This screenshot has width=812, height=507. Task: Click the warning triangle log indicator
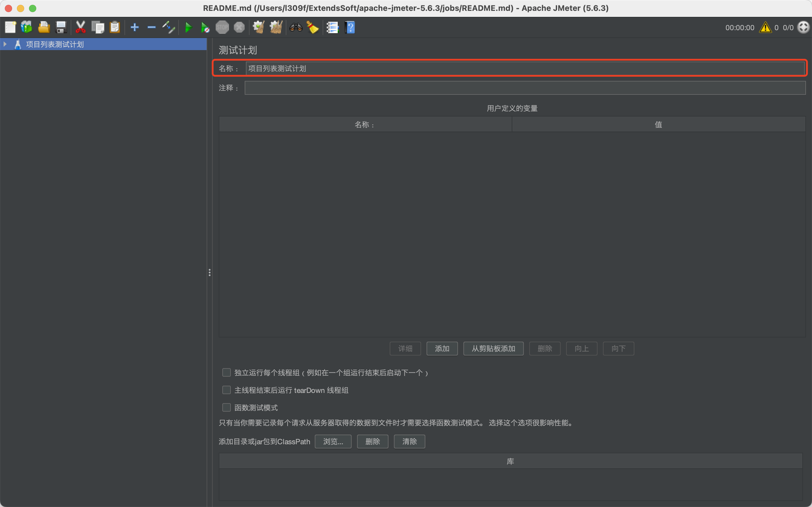pyautogui.click(x=765, y=27)
